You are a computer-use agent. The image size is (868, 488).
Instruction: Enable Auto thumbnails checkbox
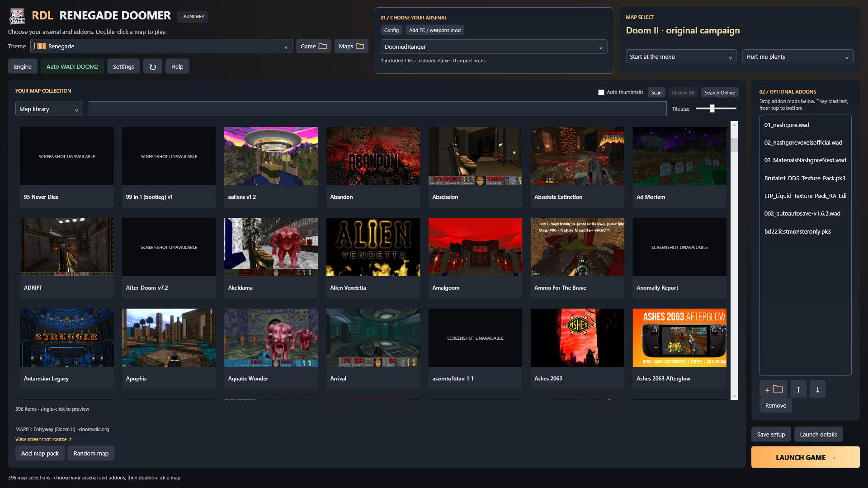click(x=601, y=92)
